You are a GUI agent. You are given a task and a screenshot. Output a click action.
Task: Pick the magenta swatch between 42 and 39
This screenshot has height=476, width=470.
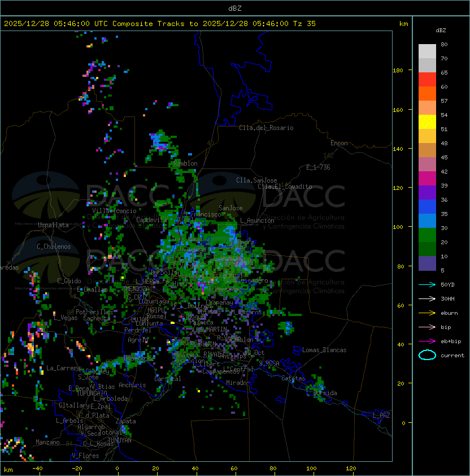(427, 179)
